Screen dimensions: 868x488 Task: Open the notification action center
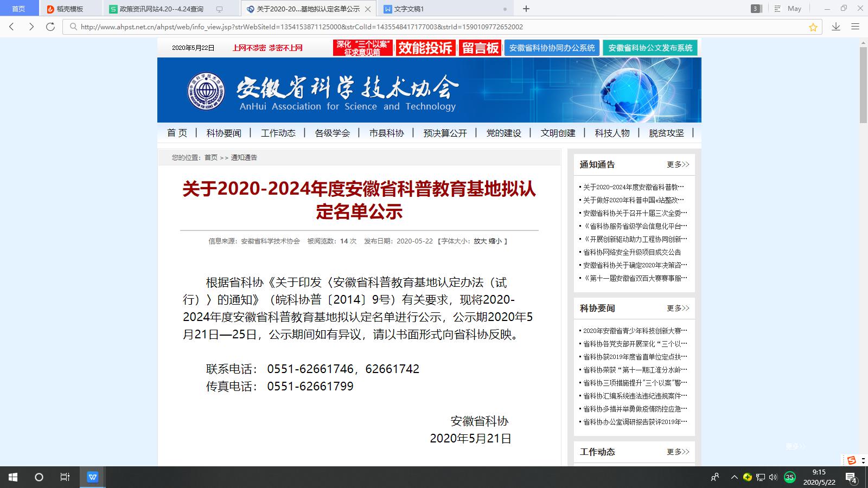pos(851,478)
